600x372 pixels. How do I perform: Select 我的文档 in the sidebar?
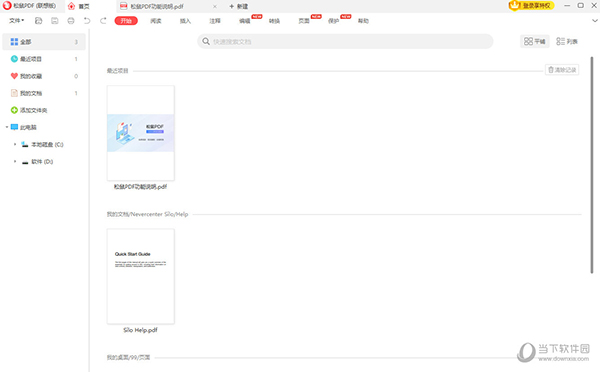click(x=44, y=93)
